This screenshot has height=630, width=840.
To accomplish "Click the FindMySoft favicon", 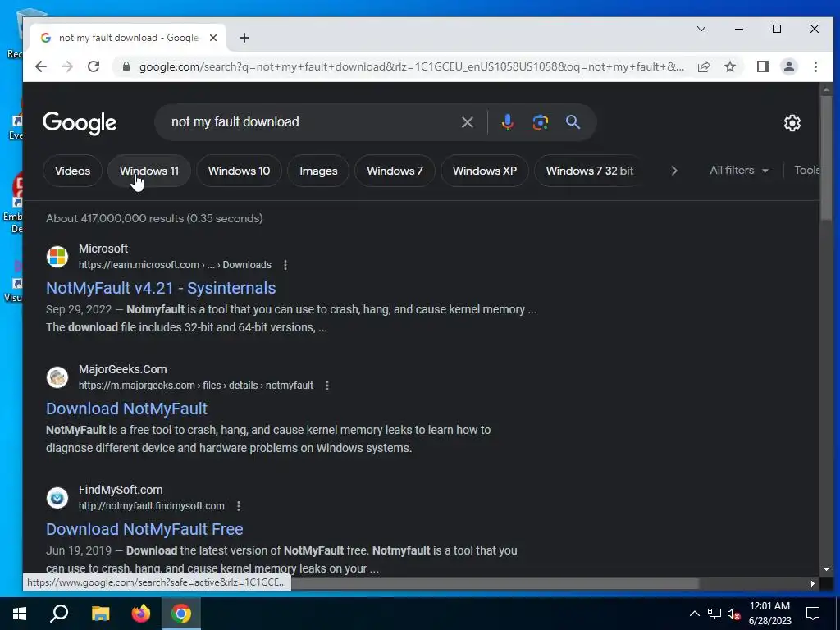I will (57, 498).
